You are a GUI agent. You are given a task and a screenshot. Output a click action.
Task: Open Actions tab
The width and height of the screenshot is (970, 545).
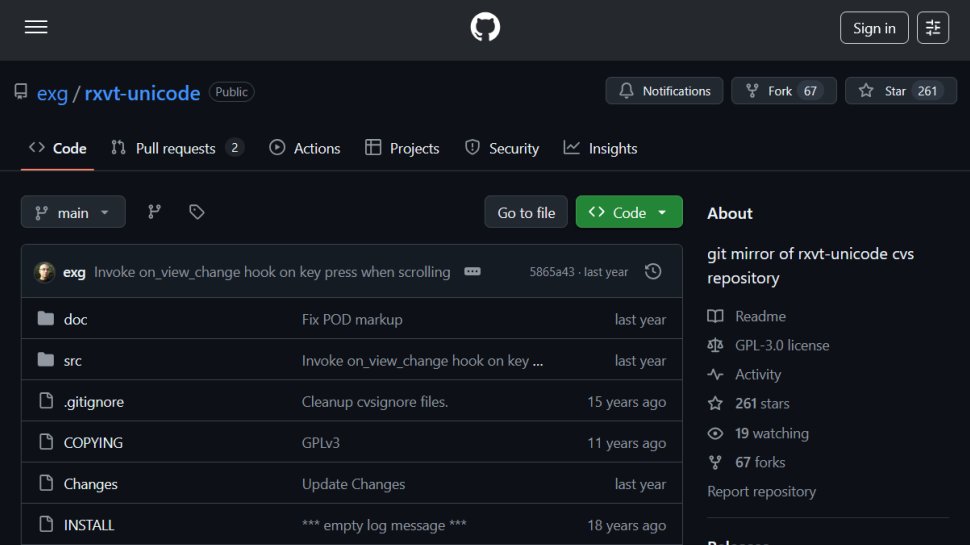coord(304,148)
